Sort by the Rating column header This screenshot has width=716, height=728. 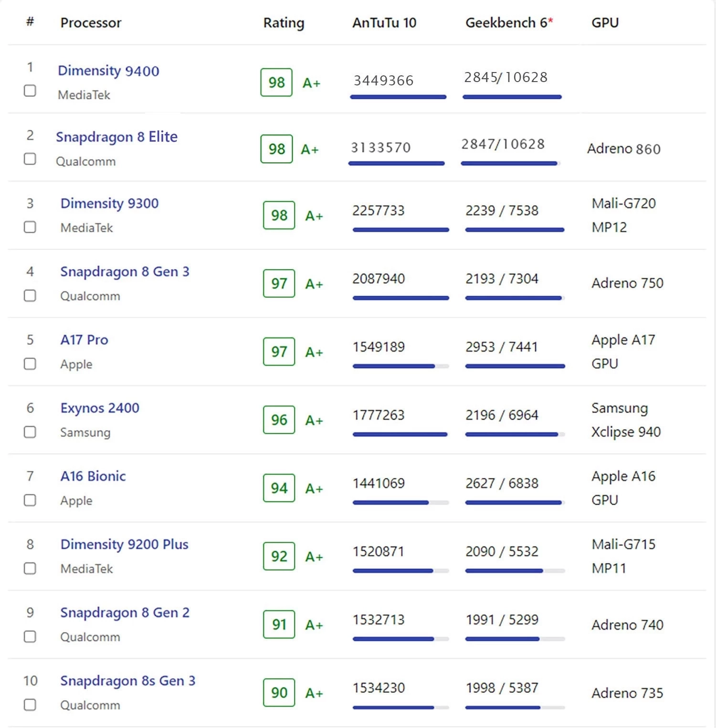tap(284, 23)
